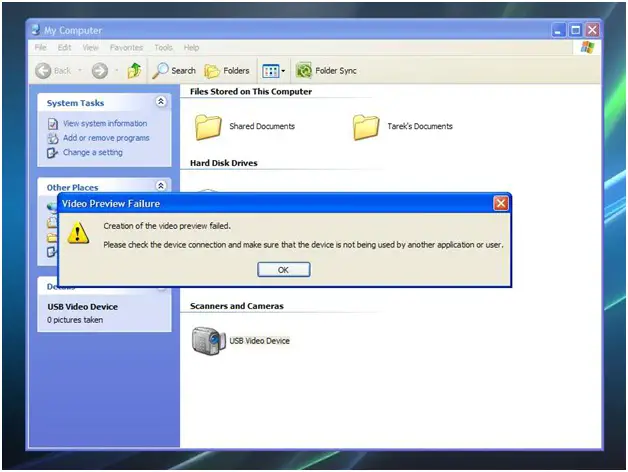Open the Views dropdown in toolbar

coord(273,71)
